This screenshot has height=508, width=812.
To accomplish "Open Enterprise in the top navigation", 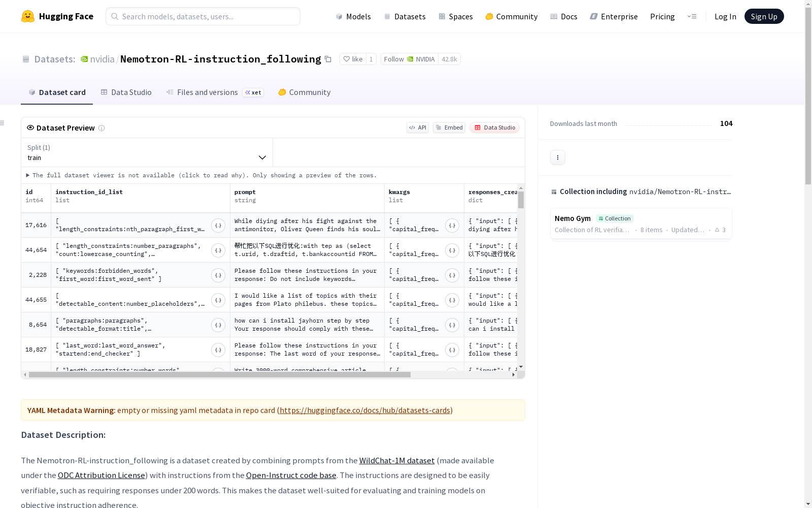I will point(614,17).
